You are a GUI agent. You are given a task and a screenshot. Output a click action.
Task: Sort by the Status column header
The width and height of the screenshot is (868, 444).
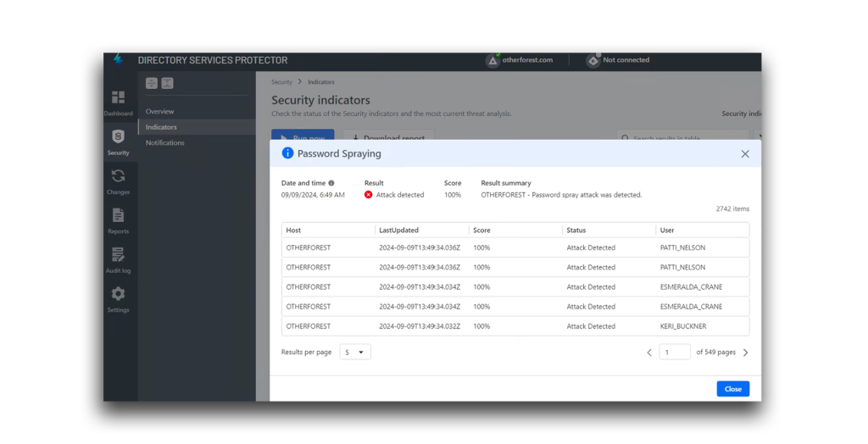[576, 230]
